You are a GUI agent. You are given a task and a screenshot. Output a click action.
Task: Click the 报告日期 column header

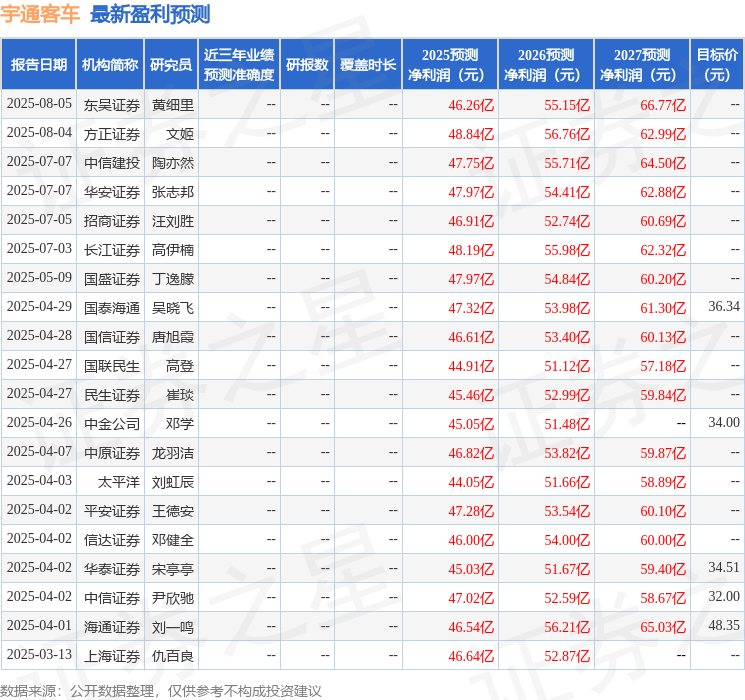38,65
